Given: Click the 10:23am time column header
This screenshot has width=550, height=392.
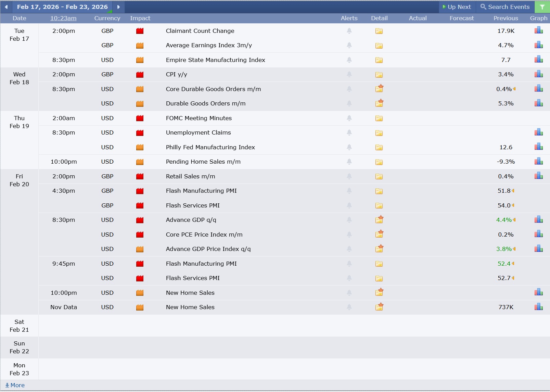Looking at the screenshot, I should click(x=63, y=18).
